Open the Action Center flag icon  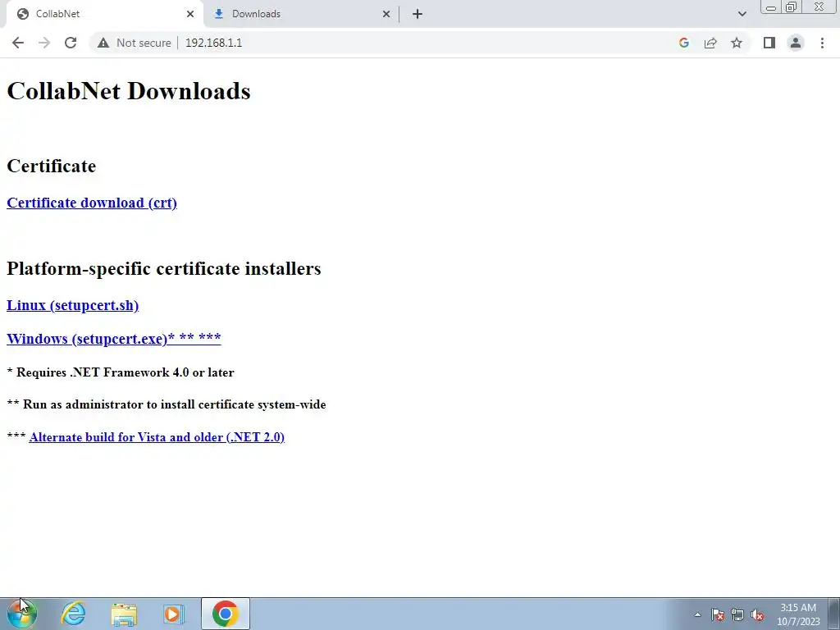(x=718, y=615)
